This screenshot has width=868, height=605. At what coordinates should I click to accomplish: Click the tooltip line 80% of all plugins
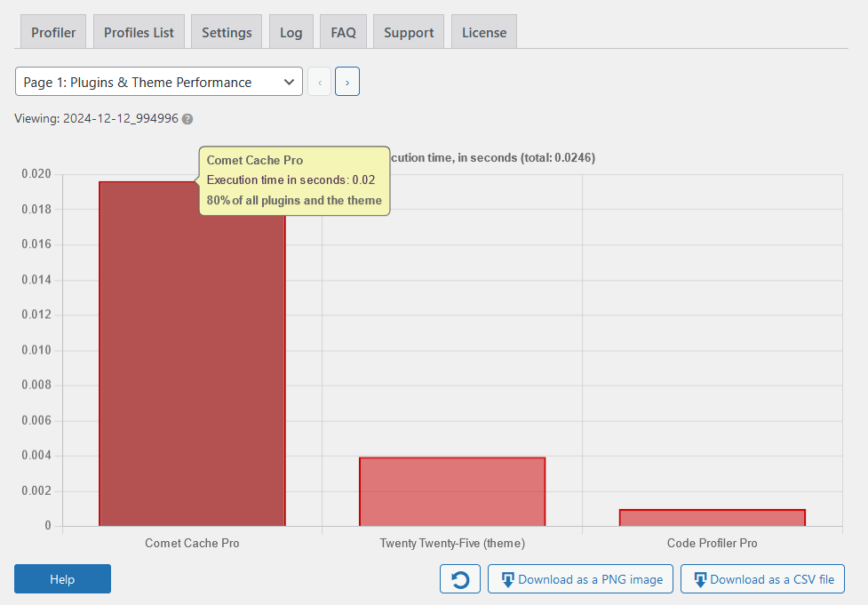pos(294,201)
